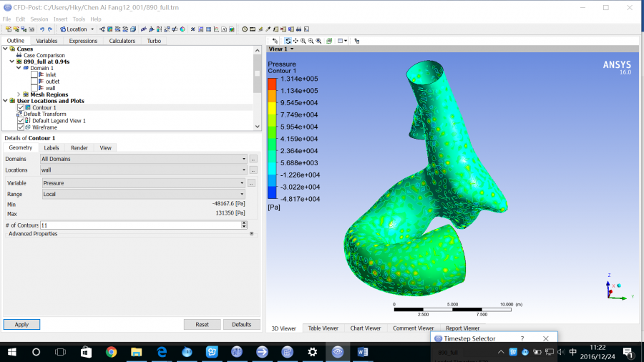This screenshot has width=644, height=362.
Task: Toggle the Wireframe checkbox
Action: (21, 127)
